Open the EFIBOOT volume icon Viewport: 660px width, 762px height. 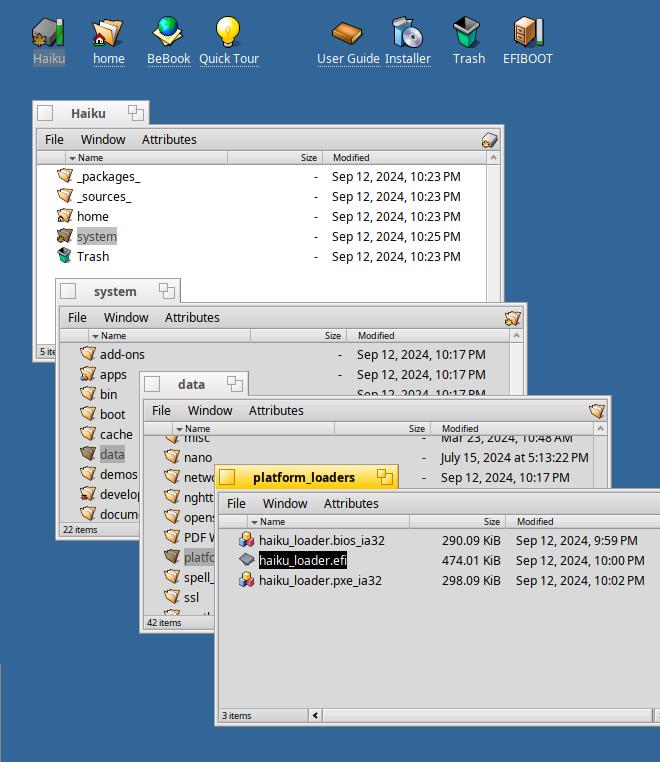tap(528, 33)
